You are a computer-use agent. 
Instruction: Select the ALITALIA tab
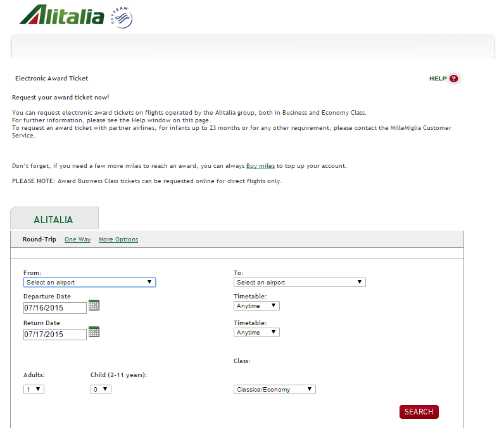54,219
